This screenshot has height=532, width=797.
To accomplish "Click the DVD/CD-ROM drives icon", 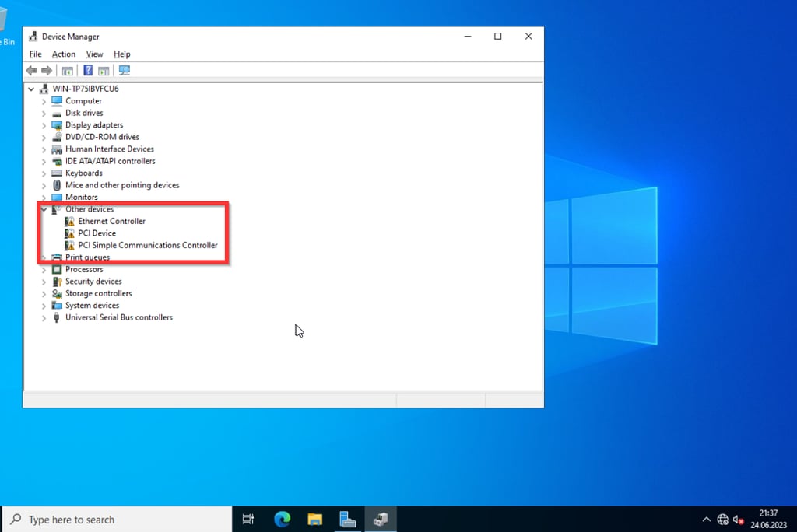I will (x=57, y=137).
